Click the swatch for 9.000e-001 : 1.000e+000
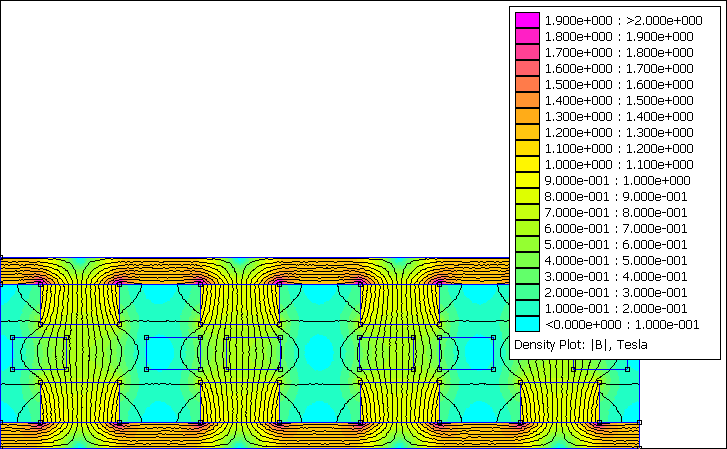727x449 pixels. 527,180
